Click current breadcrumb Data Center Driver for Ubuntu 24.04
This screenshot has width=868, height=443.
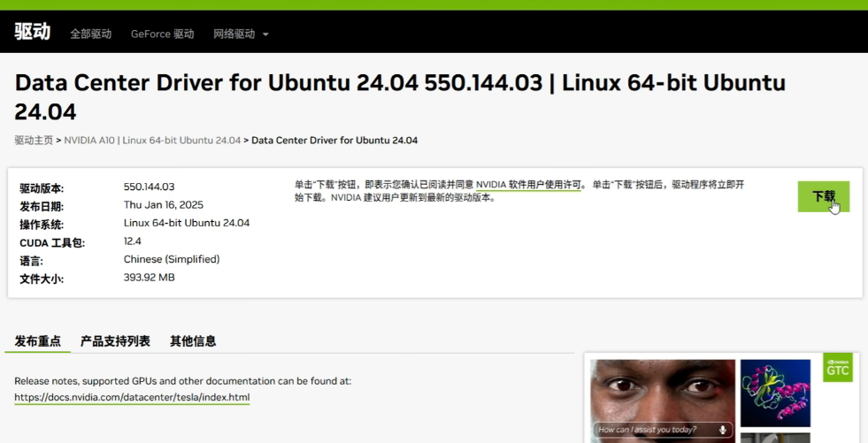[x=334, y=141]
